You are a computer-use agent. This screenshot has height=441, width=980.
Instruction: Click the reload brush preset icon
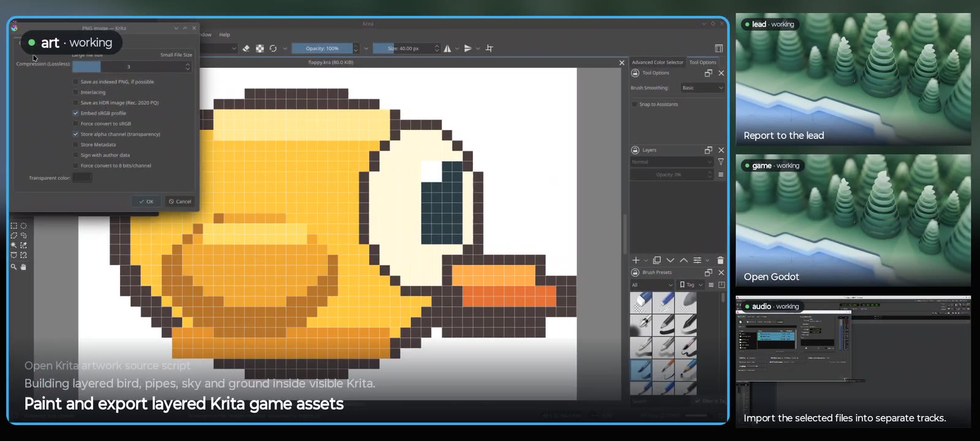(x=273, y=48)
